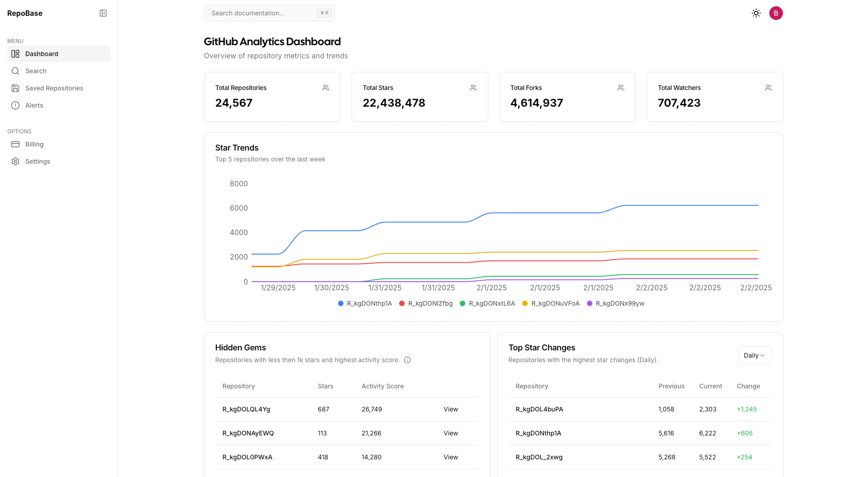This screenshot has height=477, width=868.
Task: View the R_kgDOLQL4Yg repository
Action: tap(450, 409)
